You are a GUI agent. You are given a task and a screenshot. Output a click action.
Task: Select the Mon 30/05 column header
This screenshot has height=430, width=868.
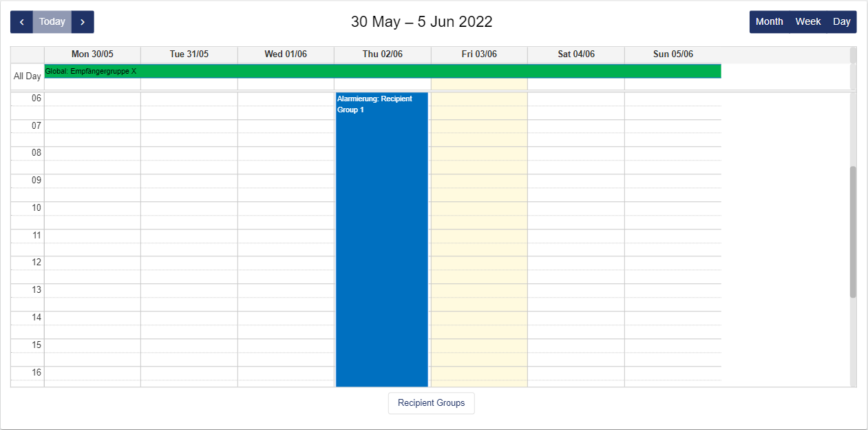(x=92, y=54)
